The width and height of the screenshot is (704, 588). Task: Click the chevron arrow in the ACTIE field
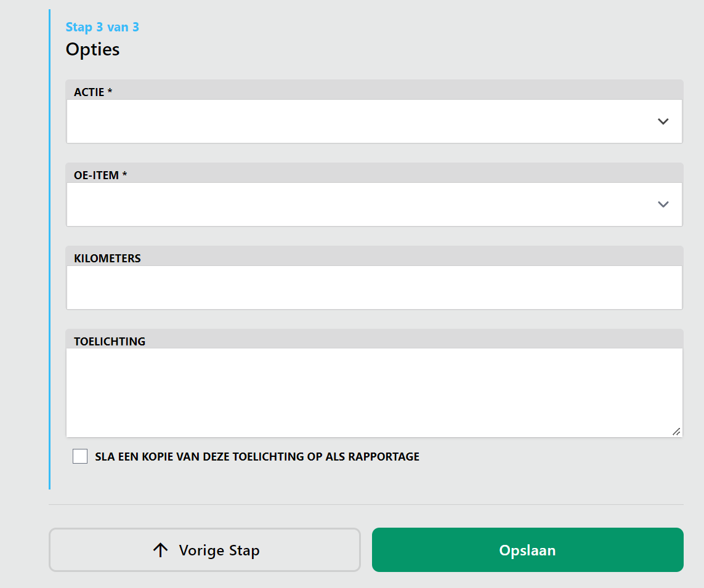[x=663, y=121]
